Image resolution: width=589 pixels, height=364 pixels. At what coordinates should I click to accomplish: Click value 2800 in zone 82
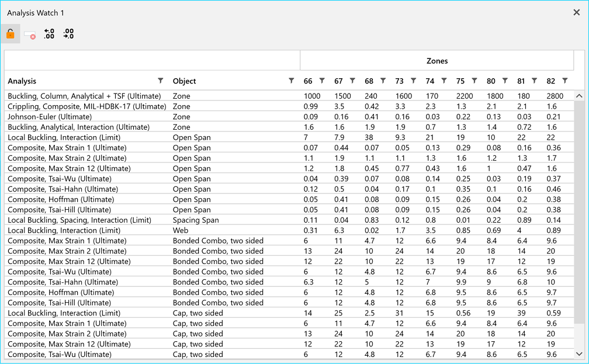click(x=555, y=96)
